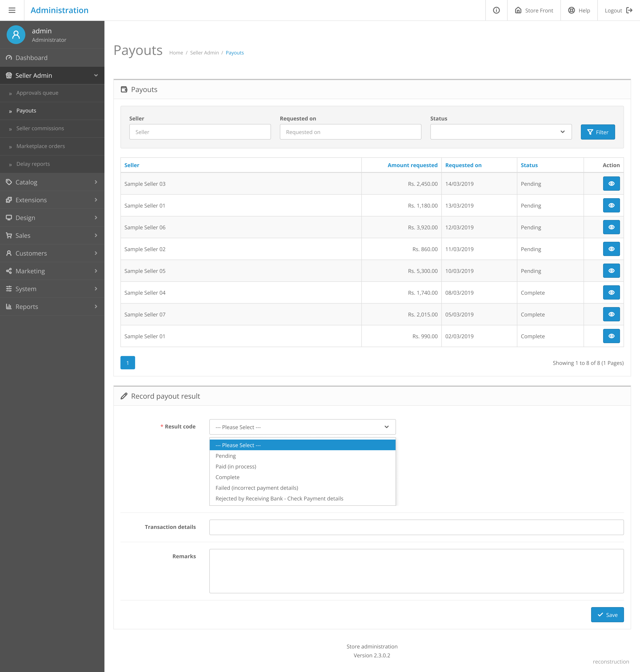Click the Remarks text area

416,571
